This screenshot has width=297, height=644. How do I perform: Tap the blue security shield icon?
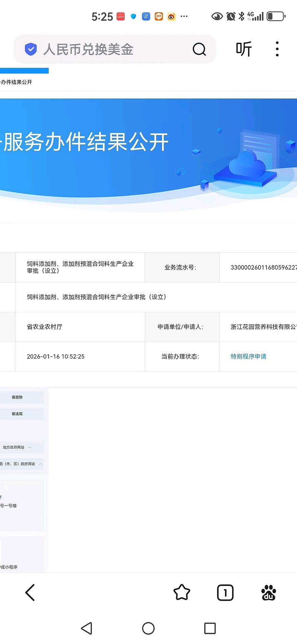coord(31,49)
